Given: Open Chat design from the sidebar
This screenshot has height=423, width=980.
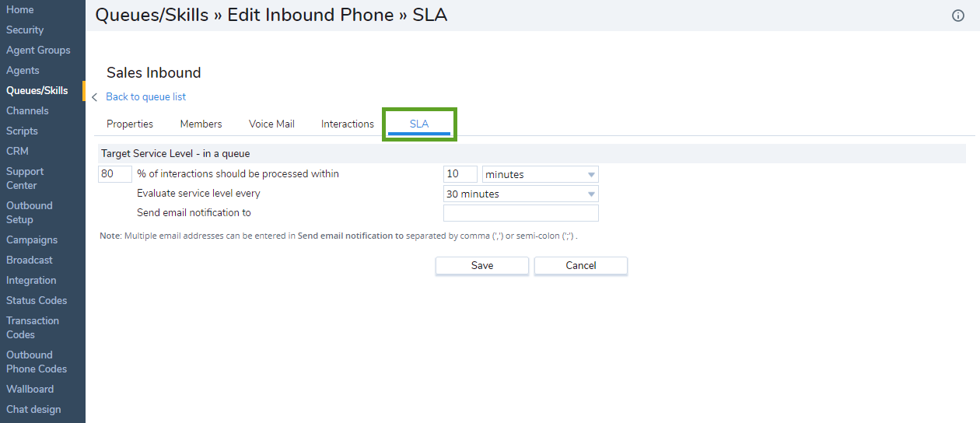Looking at the screenshot, I should [33, 409].
